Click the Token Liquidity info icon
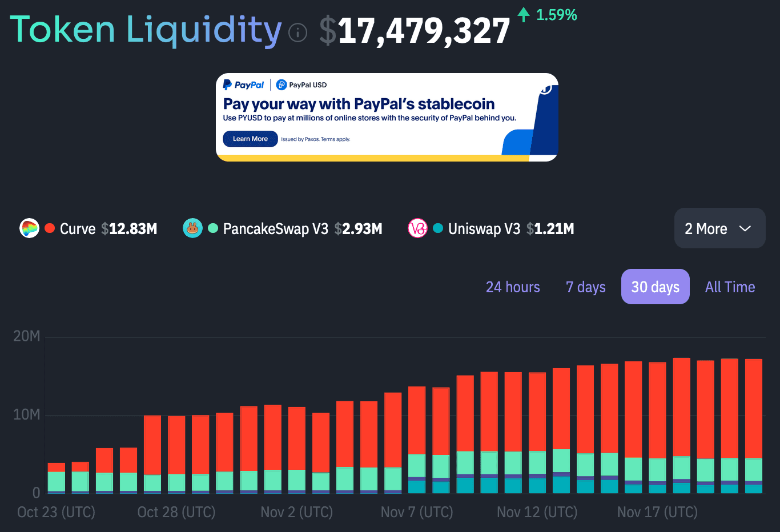The width and height of the screenshot is (780, 532). pos(297,33)
